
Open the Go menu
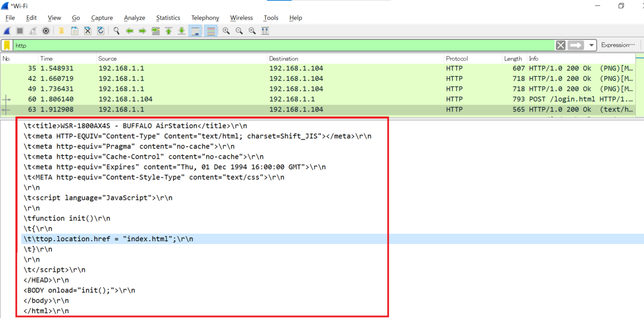pyautogui.click(x=76, y=18)
